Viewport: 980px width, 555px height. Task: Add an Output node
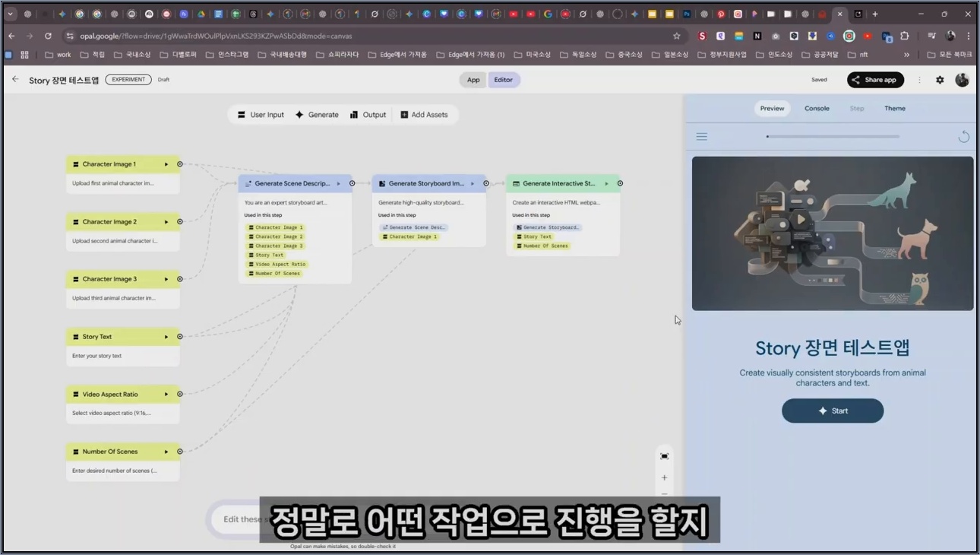368,115
